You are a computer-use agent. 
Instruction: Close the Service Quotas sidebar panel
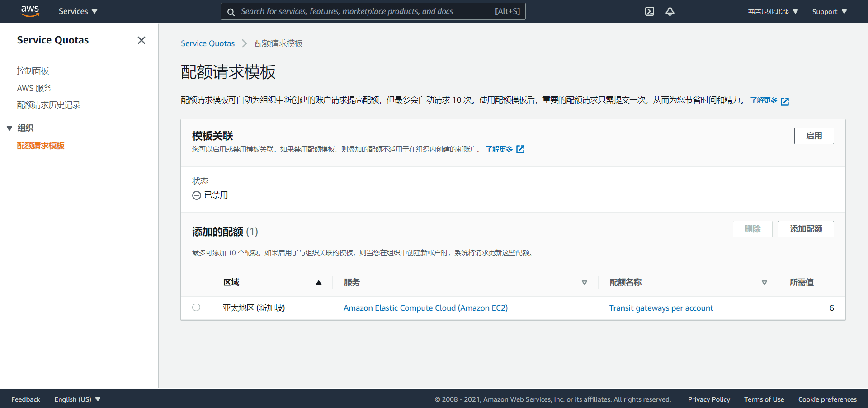tap(142, 40)
